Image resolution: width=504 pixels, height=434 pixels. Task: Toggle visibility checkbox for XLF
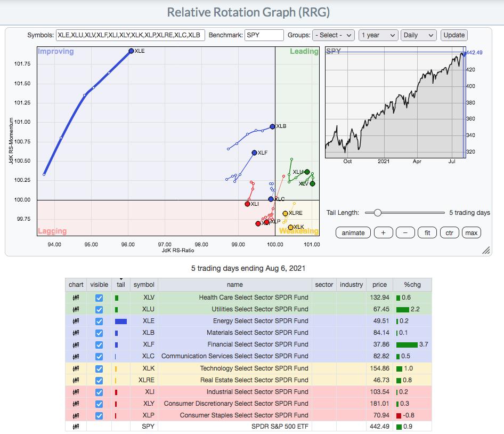tap(99, 345)
